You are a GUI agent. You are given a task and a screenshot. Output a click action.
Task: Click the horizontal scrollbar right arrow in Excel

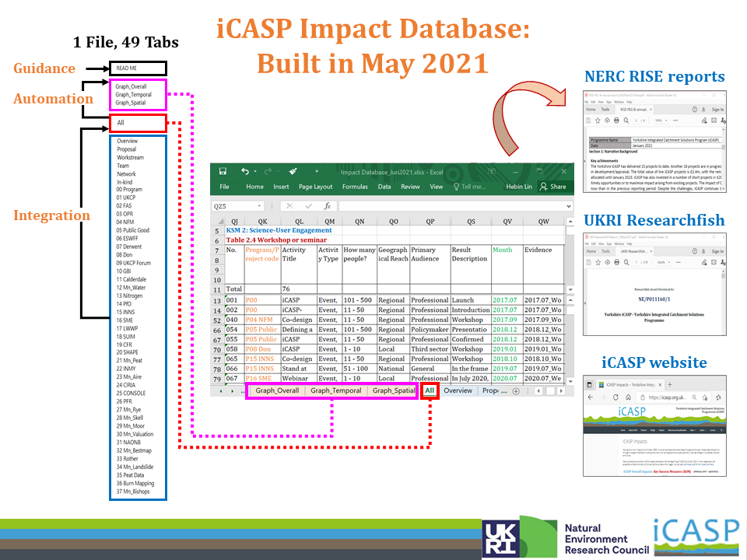pos(561,391)
